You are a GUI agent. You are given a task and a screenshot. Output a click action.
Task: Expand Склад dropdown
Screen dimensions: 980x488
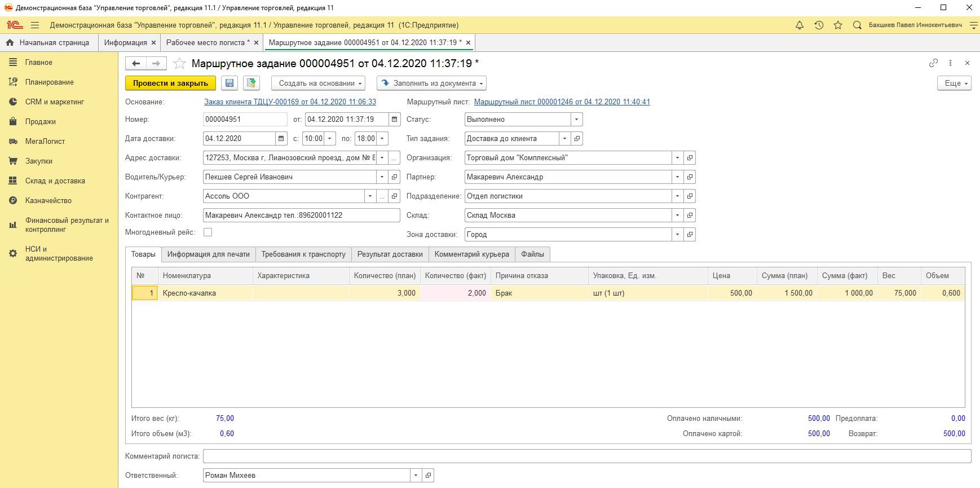[677, 216]
